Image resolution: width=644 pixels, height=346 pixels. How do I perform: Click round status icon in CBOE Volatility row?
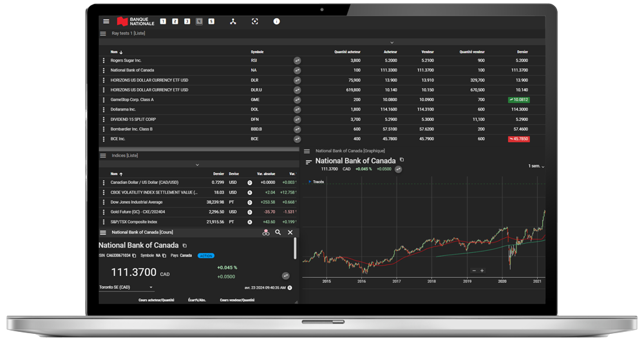(250, 193)
